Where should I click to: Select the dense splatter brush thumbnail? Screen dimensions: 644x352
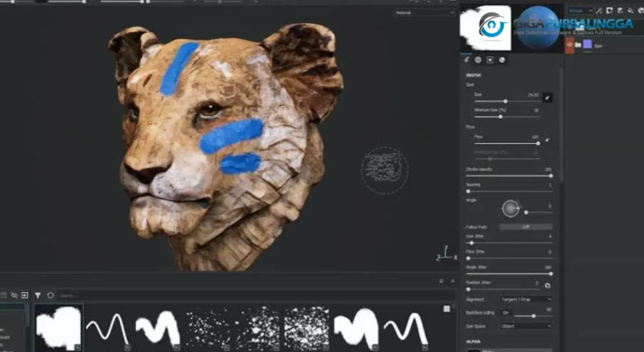tap(306, 327)
